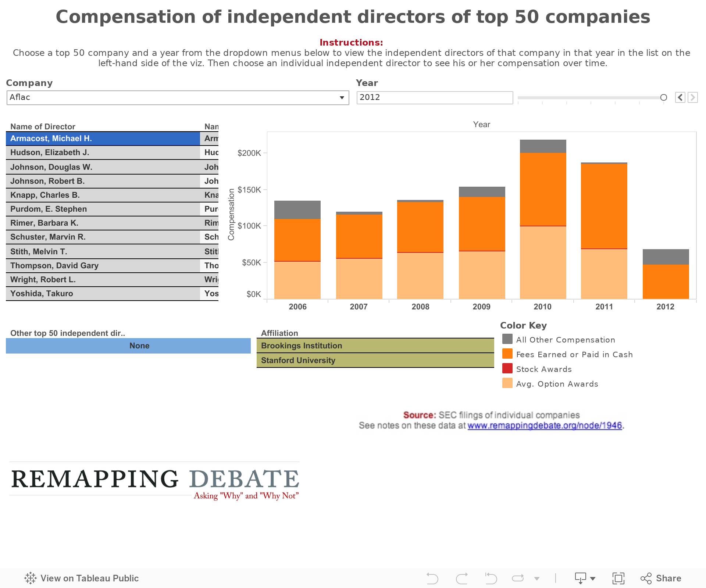The width and height of the screenshot is (706, 588).
Task: Select director Thompson, David Gary
Action: click(x=103, y=265)
